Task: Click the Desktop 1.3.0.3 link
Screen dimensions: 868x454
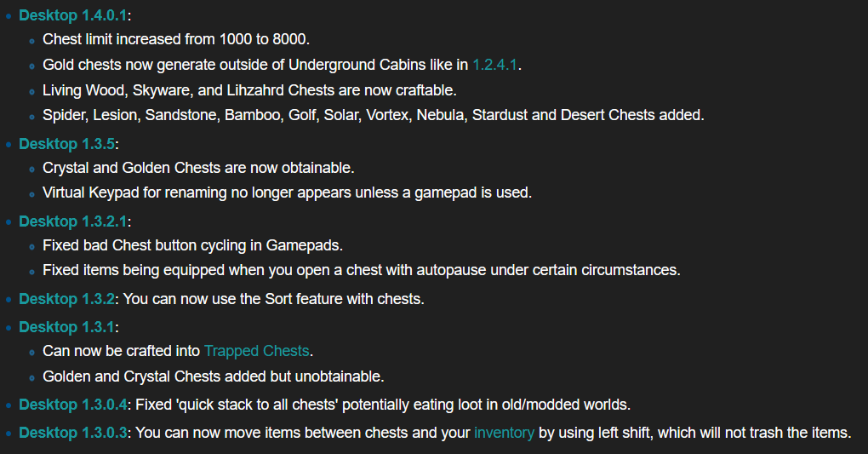Action: 73,433
